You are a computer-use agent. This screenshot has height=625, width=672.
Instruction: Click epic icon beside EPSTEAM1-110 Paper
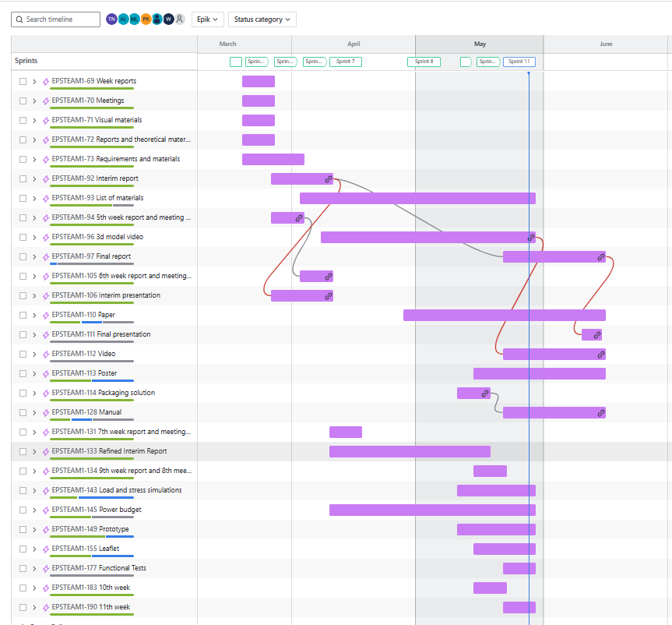[x=46, y=315]
